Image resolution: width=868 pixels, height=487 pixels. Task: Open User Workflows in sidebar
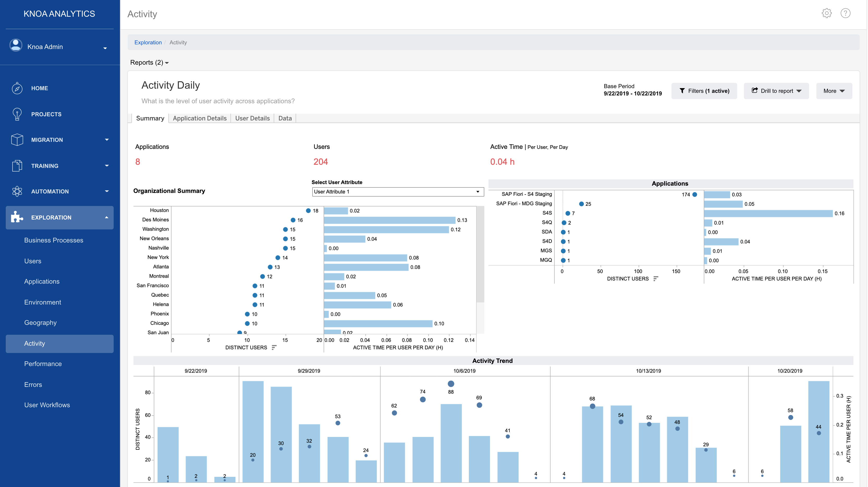point(47,405)
